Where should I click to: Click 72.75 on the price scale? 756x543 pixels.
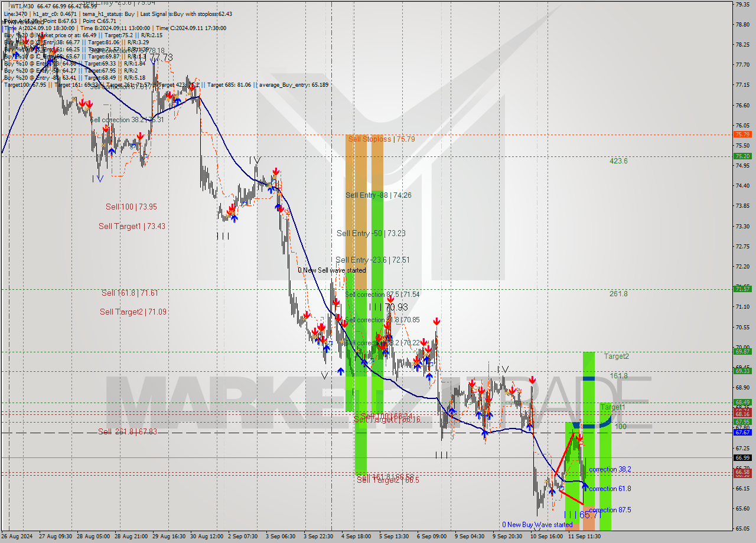(x=742, y=246)
